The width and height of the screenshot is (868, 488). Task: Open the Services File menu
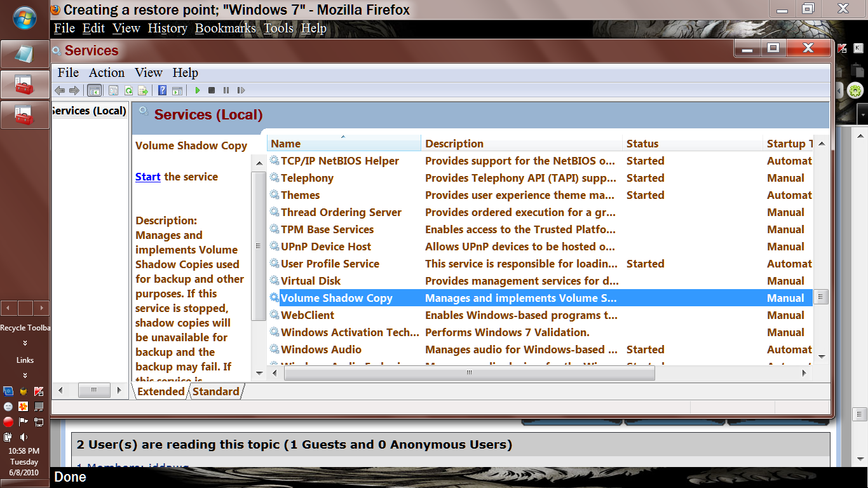click(68, 72)
